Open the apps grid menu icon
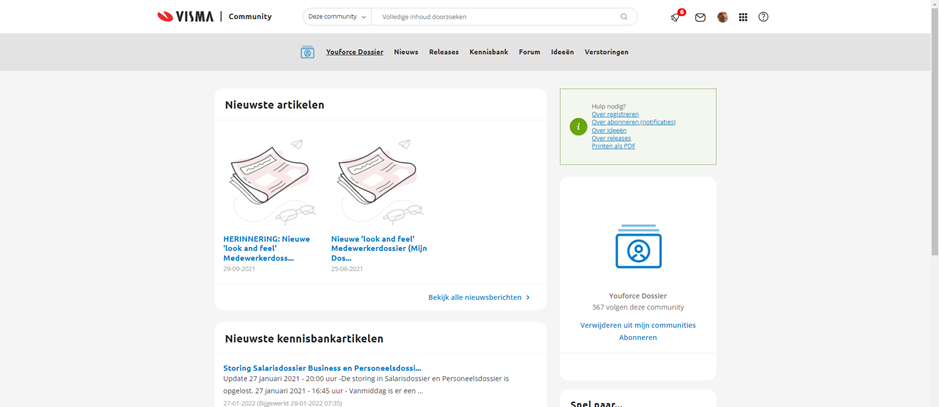The height and width of the screenshot is (407, 939). click(x=743, y=17)
